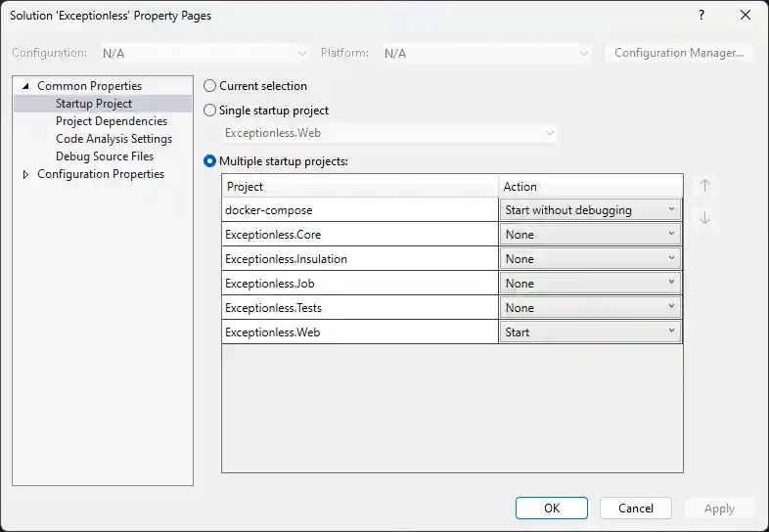
Task: Select Multiple startup projects radio button
Action: tap(210, 161)
